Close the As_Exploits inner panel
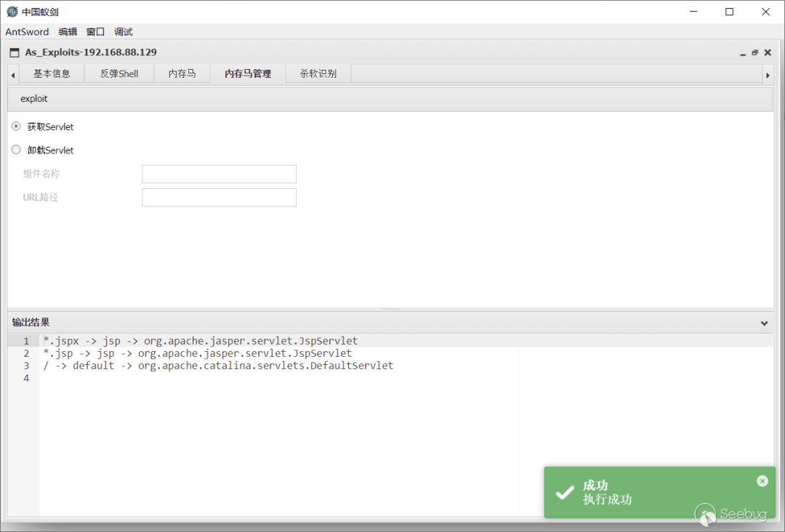This screenshot has height=532, width=785. point(768,52)
